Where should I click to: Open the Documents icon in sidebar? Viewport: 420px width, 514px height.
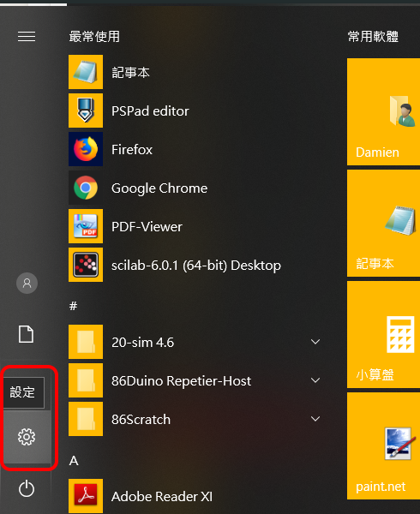point(26,334)
